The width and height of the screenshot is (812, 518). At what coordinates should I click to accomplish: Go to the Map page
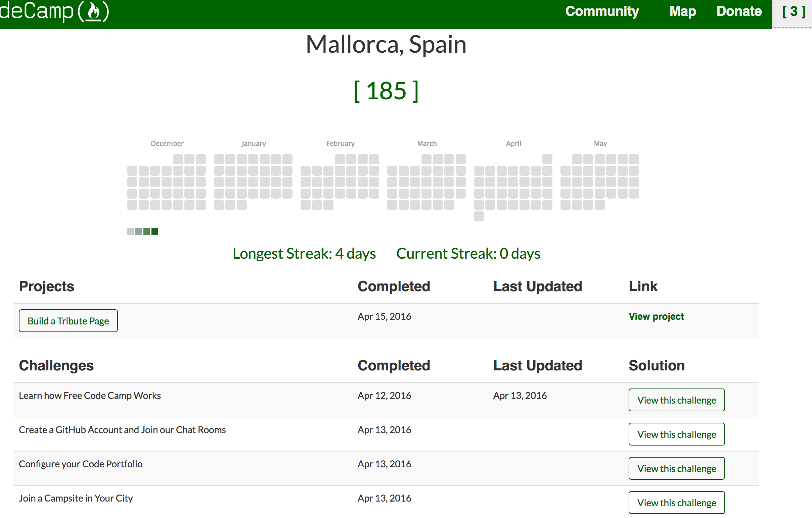pyautogui.click(x=682, y=11)
